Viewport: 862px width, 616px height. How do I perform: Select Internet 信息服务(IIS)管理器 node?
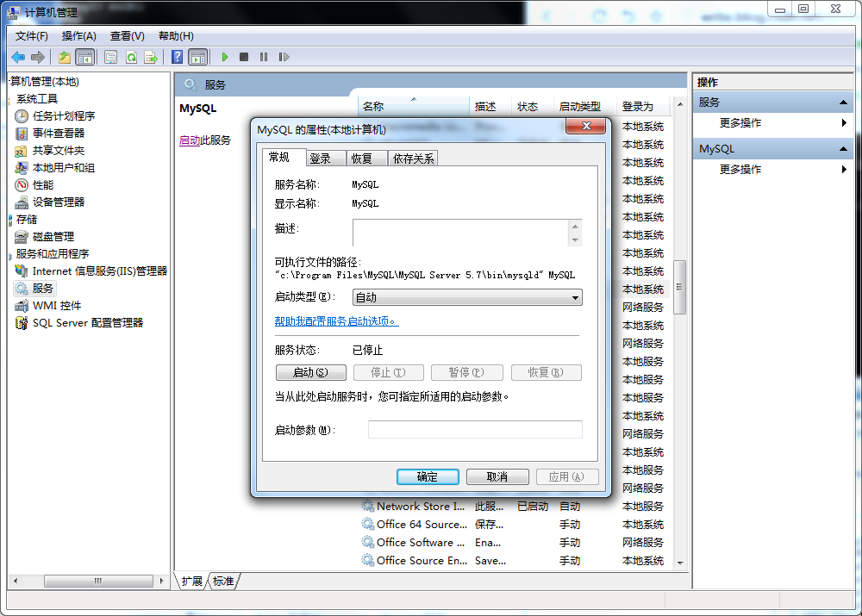click(99, 271)
